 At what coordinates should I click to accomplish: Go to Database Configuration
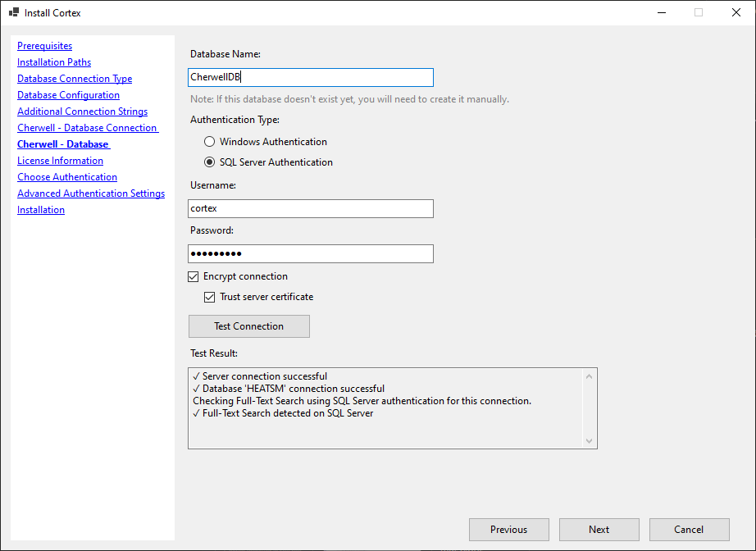pyautogui.click(x=68, y=94)
